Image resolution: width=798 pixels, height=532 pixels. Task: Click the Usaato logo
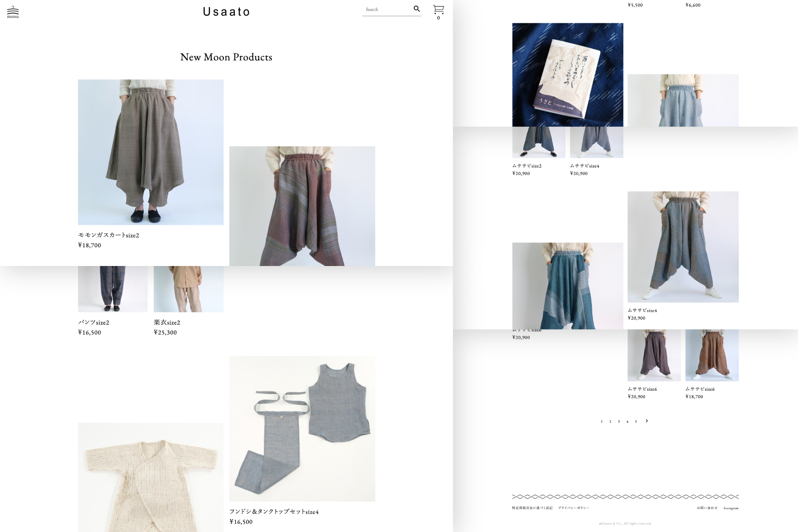click(226, 11)
